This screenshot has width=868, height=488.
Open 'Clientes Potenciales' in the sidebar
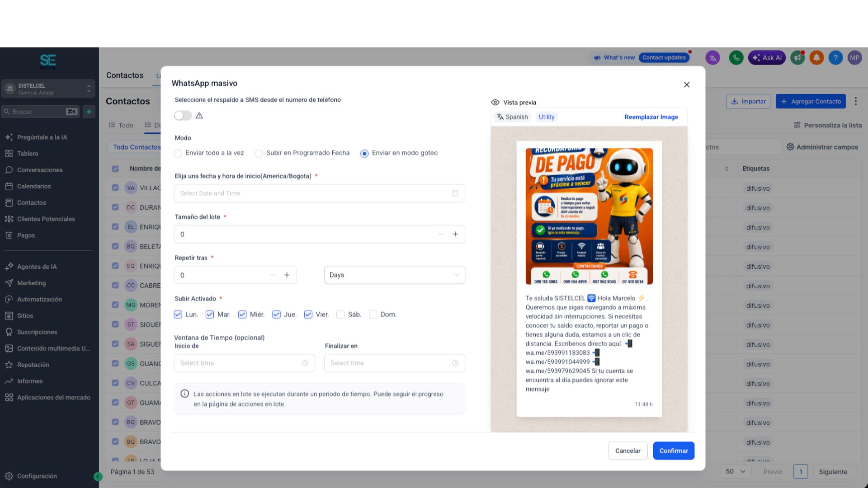tap(46, 219)
